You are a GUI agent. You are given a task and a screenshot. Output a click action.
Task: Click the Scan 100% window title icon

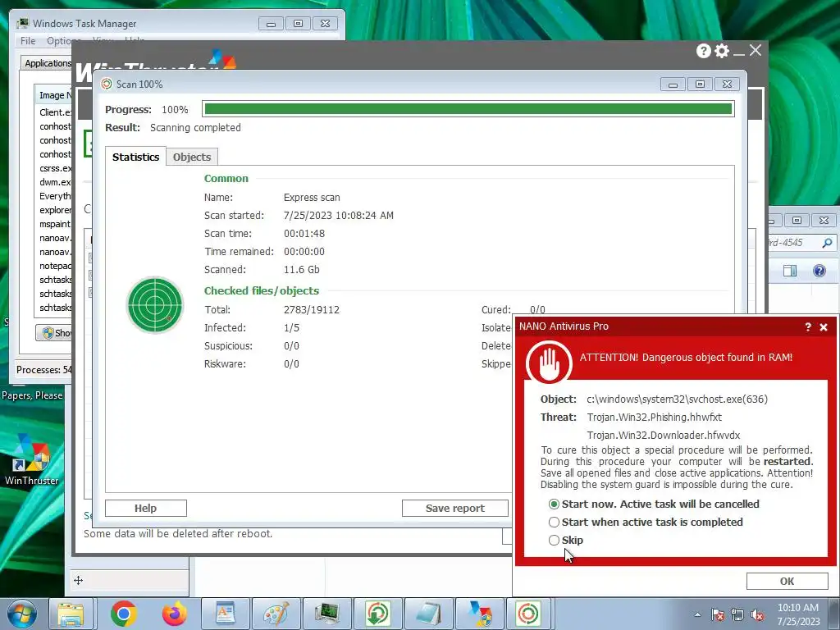tap(107, 84)
